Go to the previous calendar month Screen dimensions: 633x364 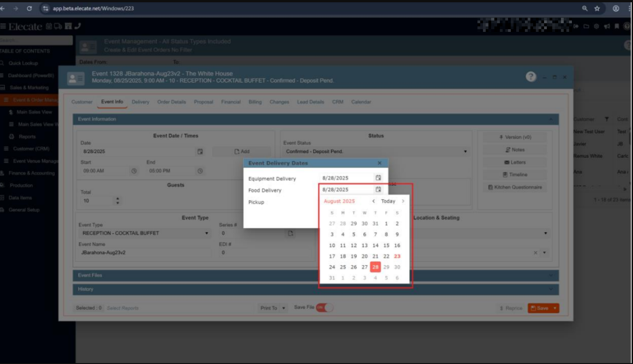(x=374, y=201)
